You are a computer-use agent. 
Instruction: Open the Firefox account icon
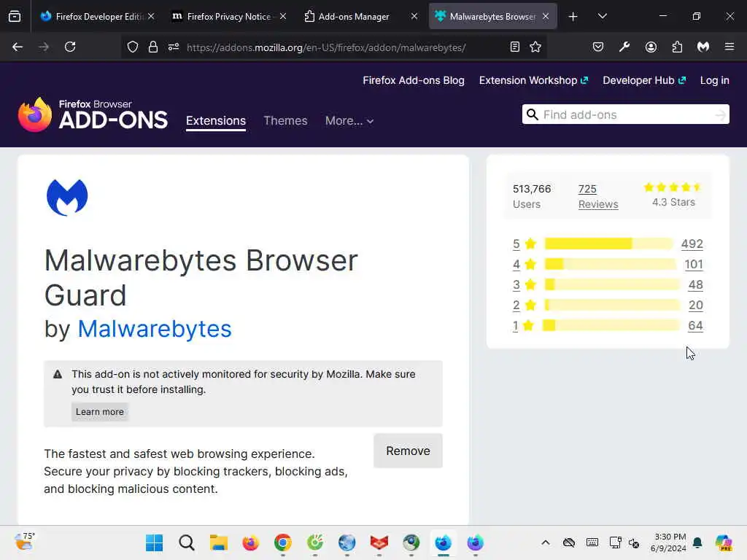pyautogui.click(x=651, y=47)
